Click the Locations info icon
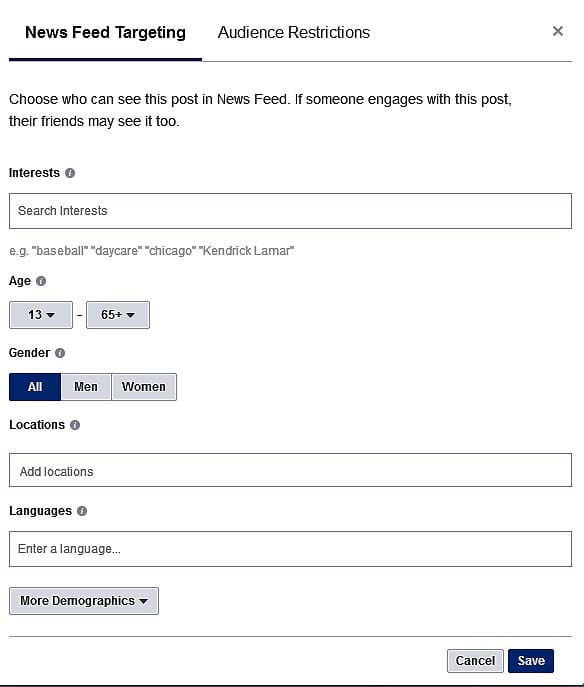 coord(75,425)
